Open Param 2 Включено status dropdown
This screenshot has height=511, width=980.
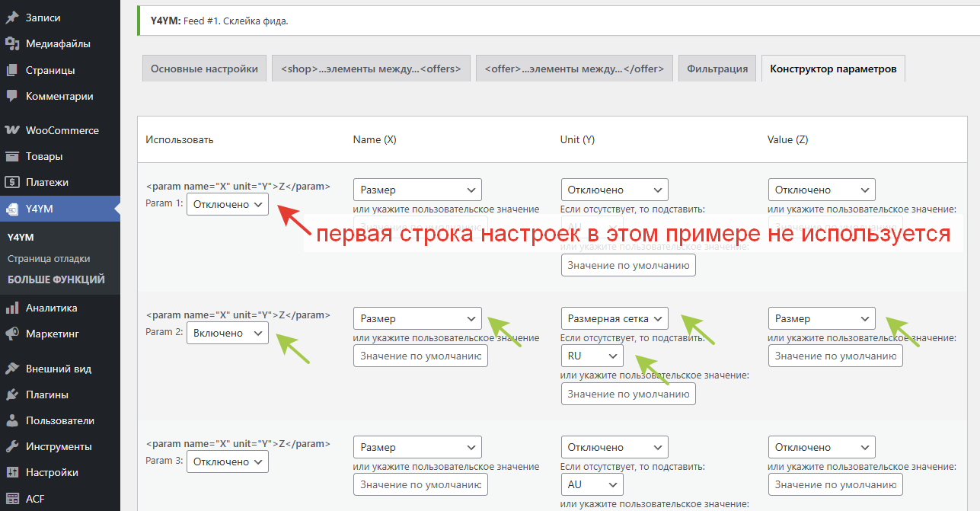point(227,333)
